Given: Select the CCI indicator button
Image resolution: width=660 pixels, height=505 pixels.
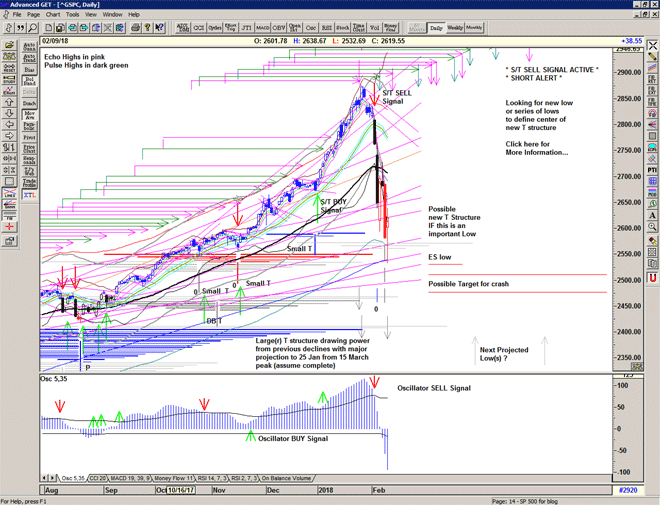Looking at the screenshot, I should pyautogui.click(x=200, y=28).
